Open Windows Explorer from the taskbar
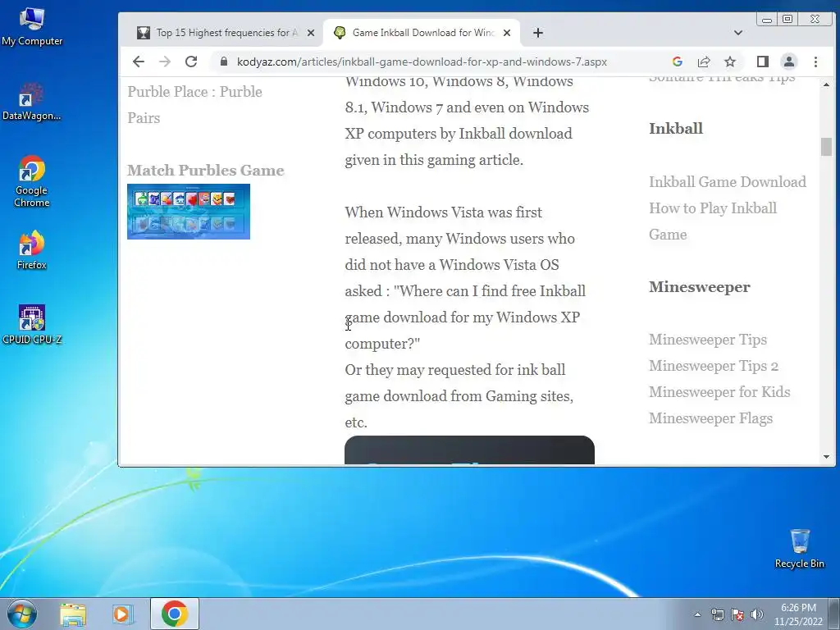This screenshot has width=840, height=630. 73,614
